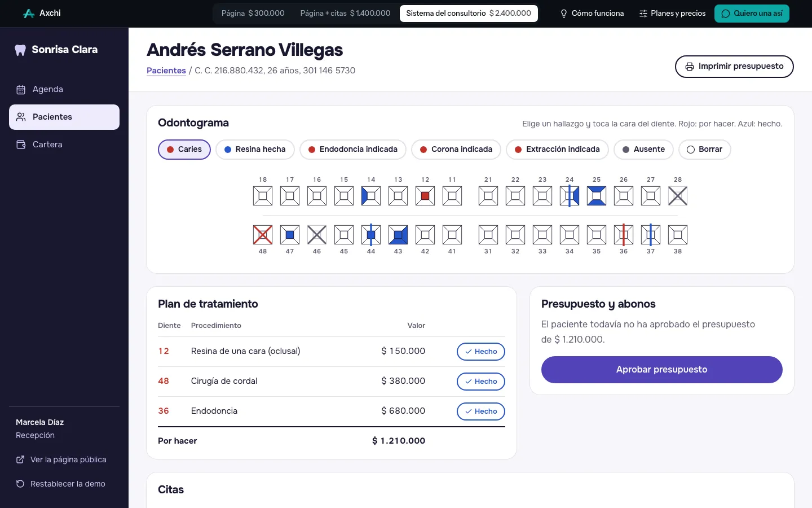Choose the Ausente finding
The height and width of the screenshot is (508, 812).
click(643, 150)
